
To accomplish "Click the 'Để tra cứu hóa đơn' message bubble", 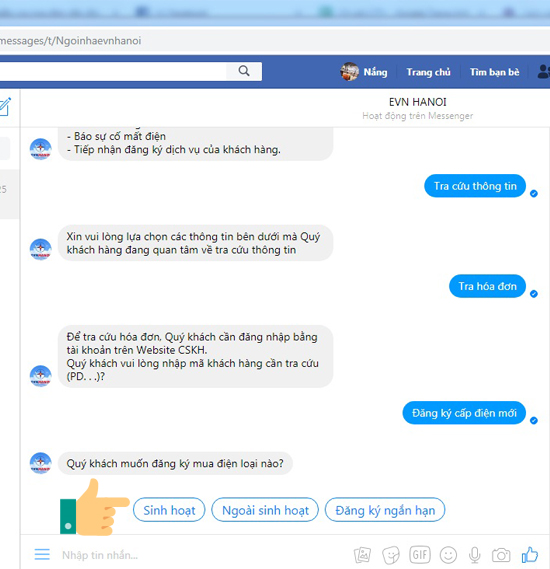I will click(x=195, y=356).
